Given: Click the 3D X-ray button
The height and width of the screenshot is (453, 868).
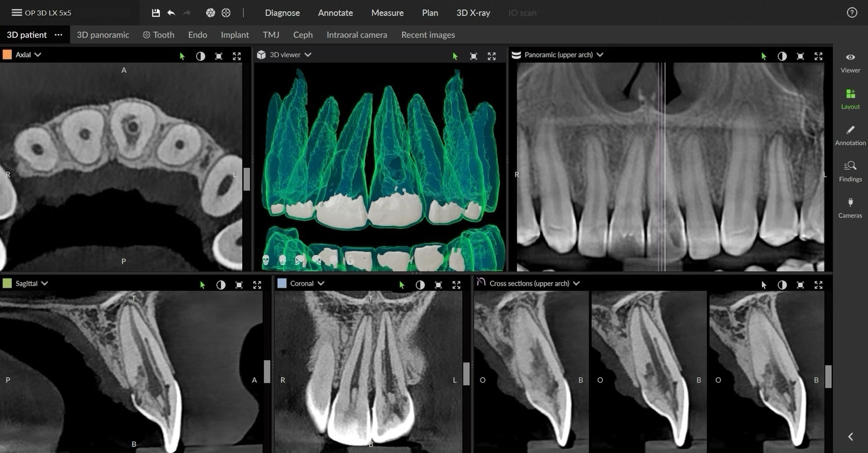Looking at the screenshot, I should [473, 13].
